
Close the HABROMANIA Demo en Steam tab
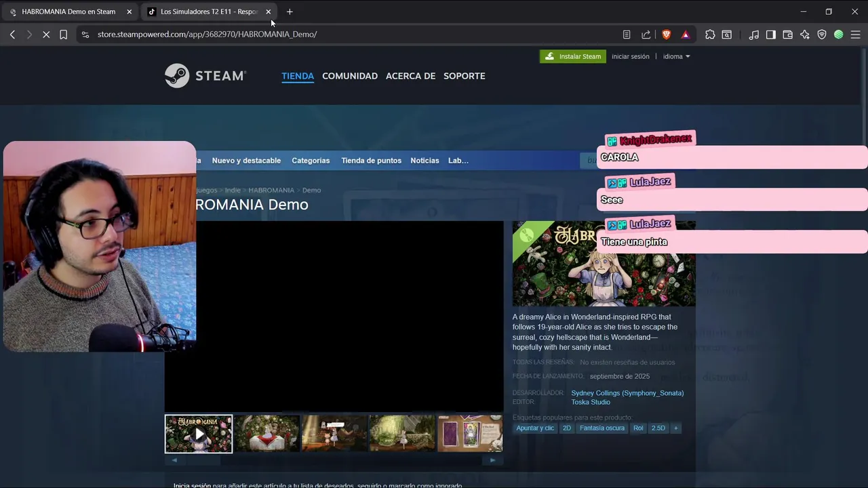click(130, 12)
